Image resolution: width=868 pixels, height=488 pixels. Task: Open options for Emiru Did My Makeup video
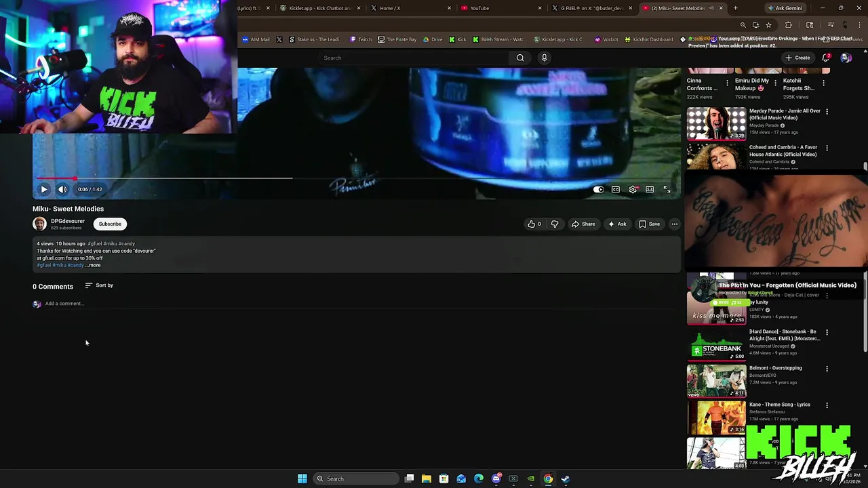click(x=775, y=83)
